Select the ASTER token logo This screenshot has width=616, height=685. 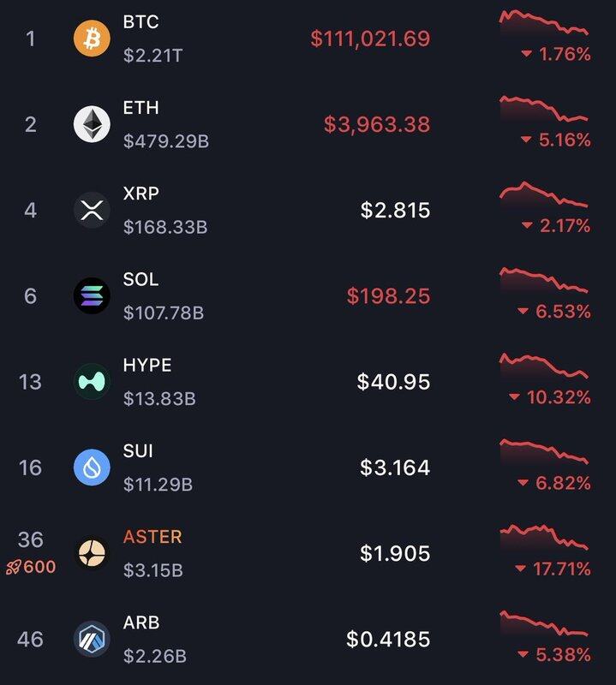[92, 553]
